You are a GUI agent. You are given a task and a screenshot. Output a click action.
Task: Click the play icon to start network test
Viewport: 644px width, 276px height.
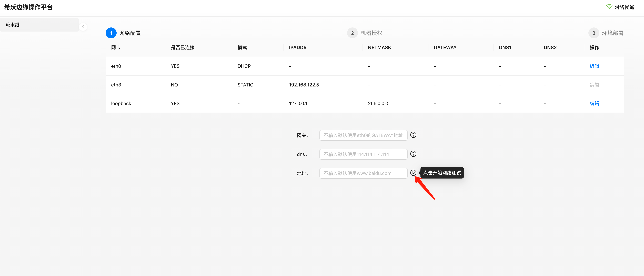click(x=413, y=173)
